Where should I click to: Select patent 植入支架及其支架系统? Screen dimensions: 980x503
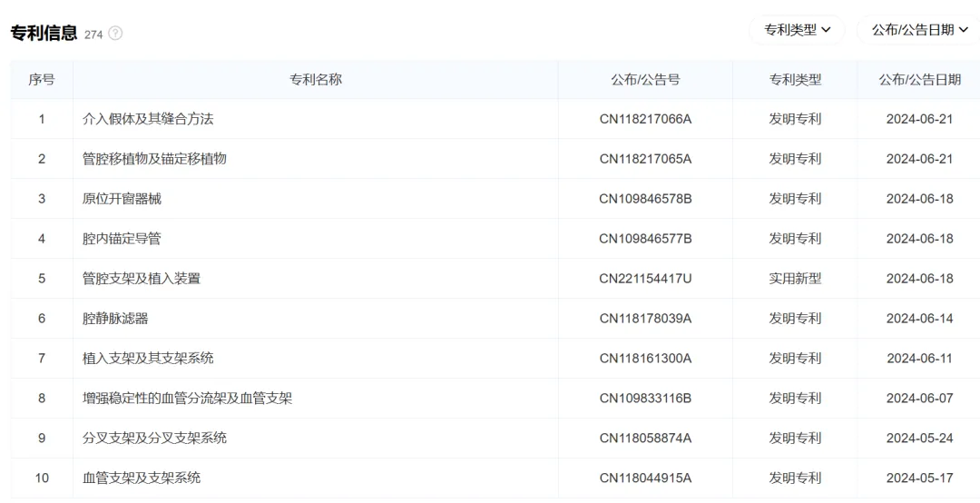click(x=148, y=359)
